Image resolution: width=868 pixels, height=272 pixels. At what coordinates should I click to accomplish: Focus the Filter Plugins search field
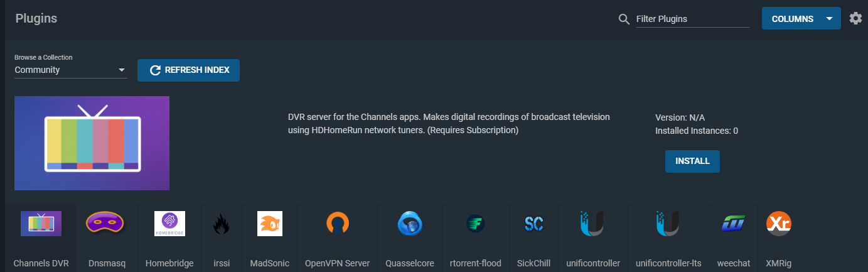coord(692,19)
